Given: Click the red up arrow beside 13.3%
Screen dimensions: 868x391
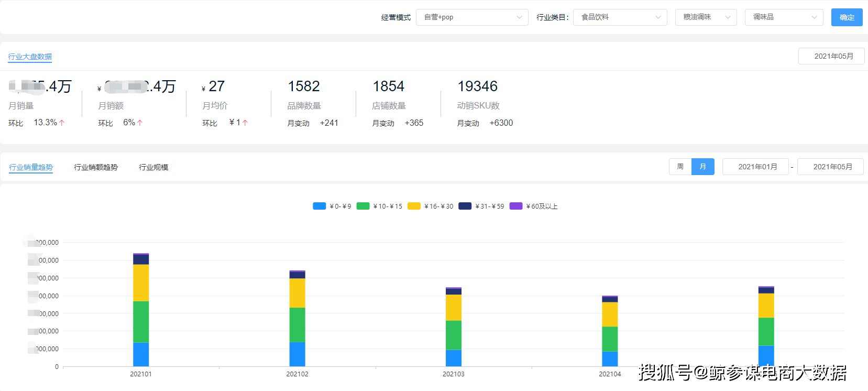Looking at the screenshot, I should click(62, 123).
